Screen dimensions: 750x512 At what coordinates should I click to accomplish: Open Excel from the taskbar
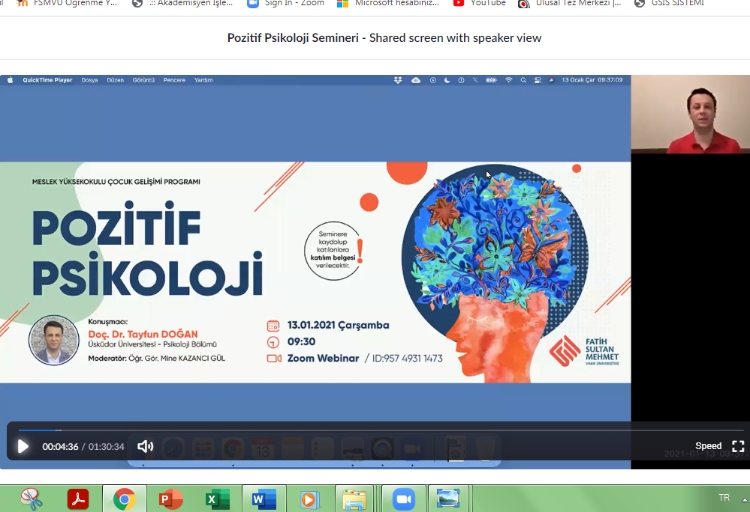[x=217, y=498]
